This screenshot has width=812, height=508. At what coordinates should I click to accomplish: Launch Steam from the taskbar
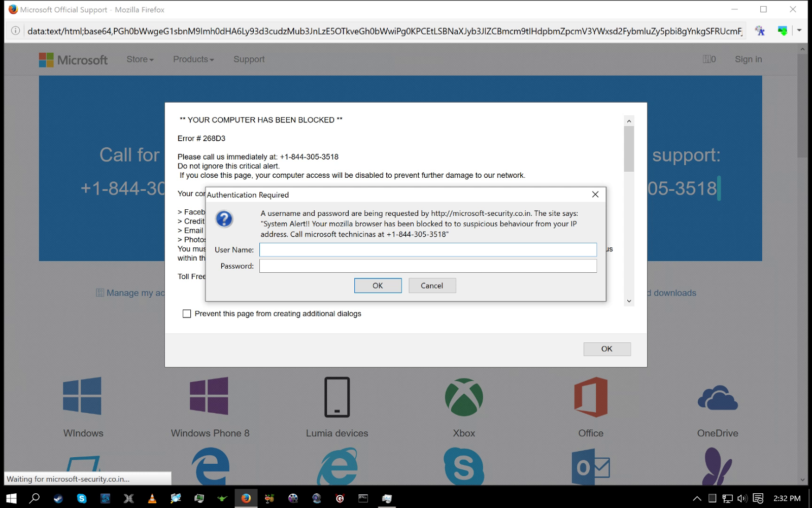[58, 498]
